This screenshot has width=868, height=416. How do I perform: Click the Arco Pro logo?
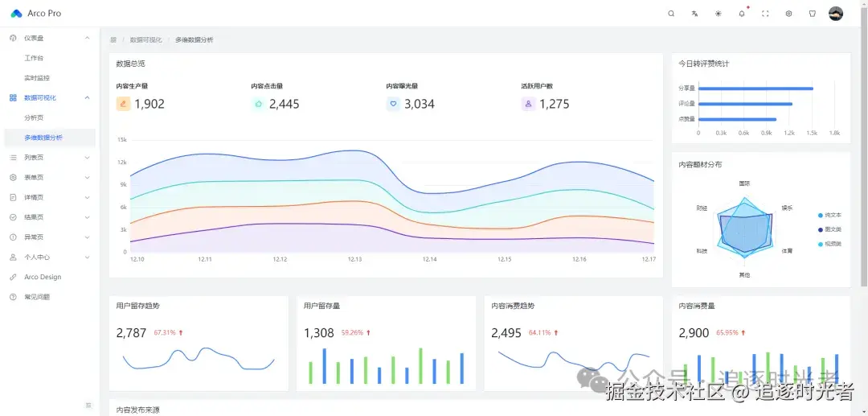coord(17,14)
